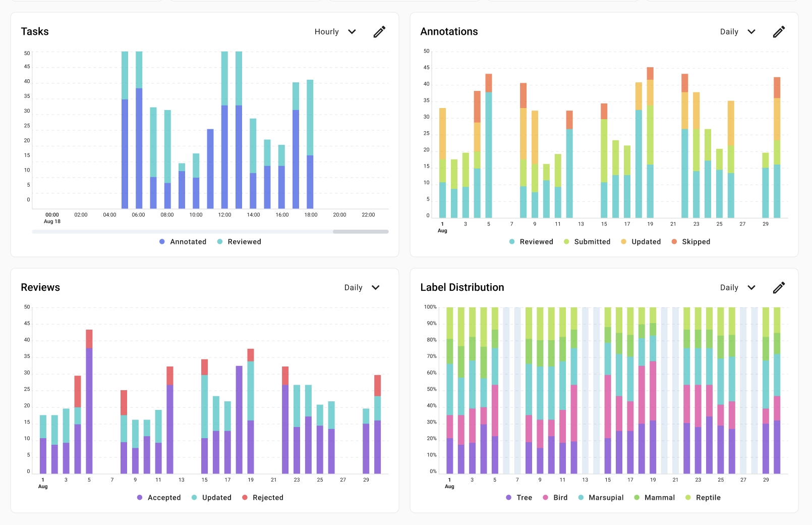This screenshot has width=812, height=525.
Task: Open the Daily dropdown in Annotations
Action: point(737,32)
